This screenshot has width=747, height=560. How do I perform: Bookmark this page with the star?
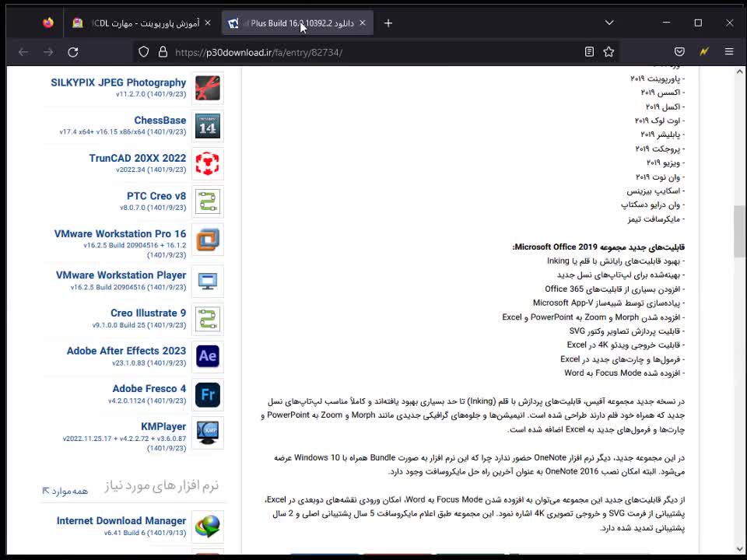(608, 51)
